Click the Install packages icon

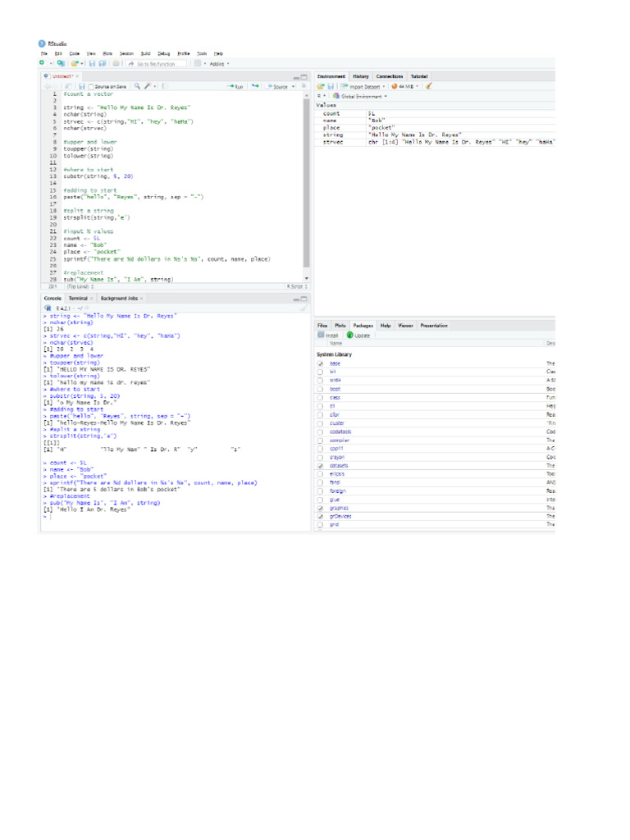tap(328, 336)
